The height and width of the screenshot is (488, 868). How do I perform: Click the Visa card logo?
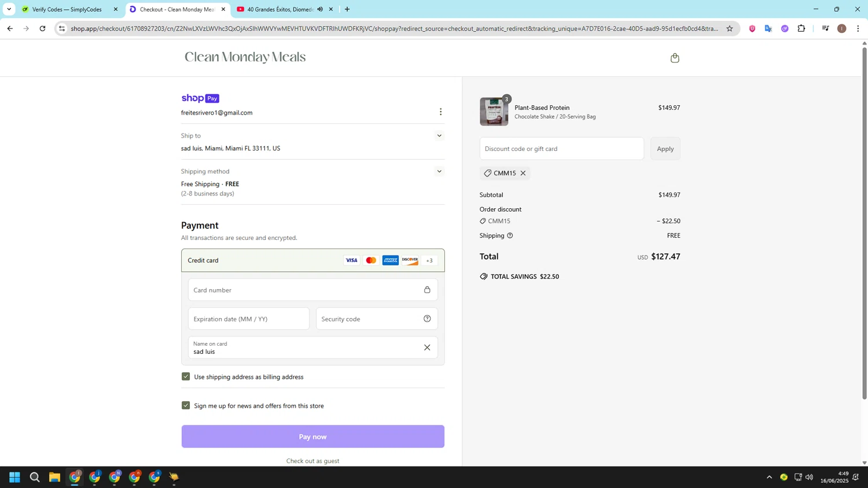(351, 260)
